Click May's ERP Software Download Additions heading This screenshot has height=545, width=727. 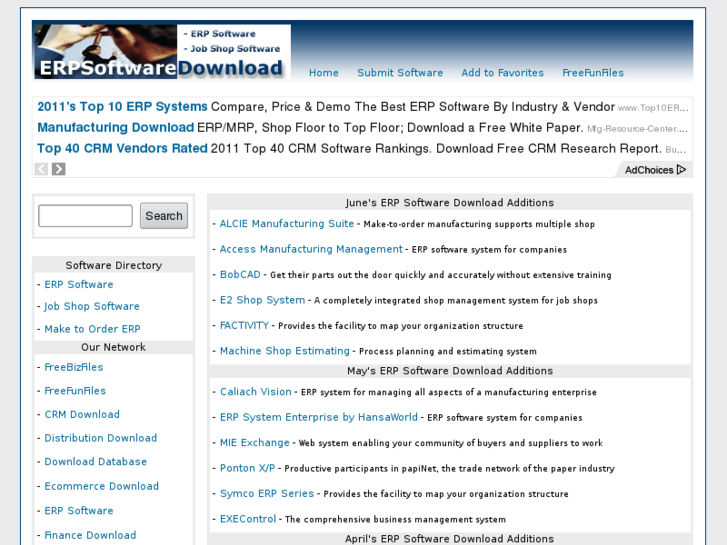[450, 371]
